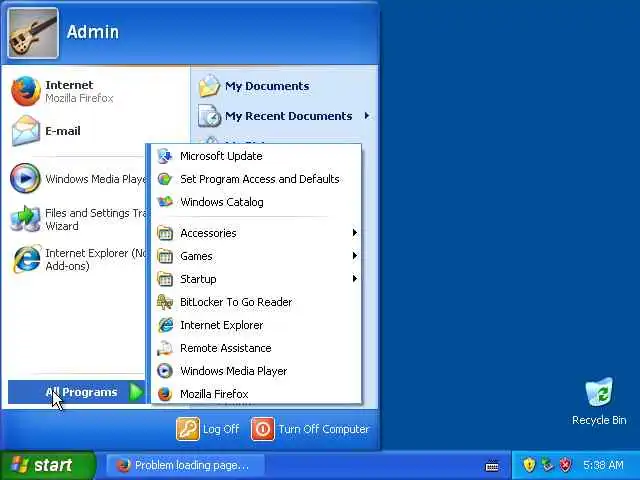
Task: Open the My Documents folder
Action: tap(255, 86)
